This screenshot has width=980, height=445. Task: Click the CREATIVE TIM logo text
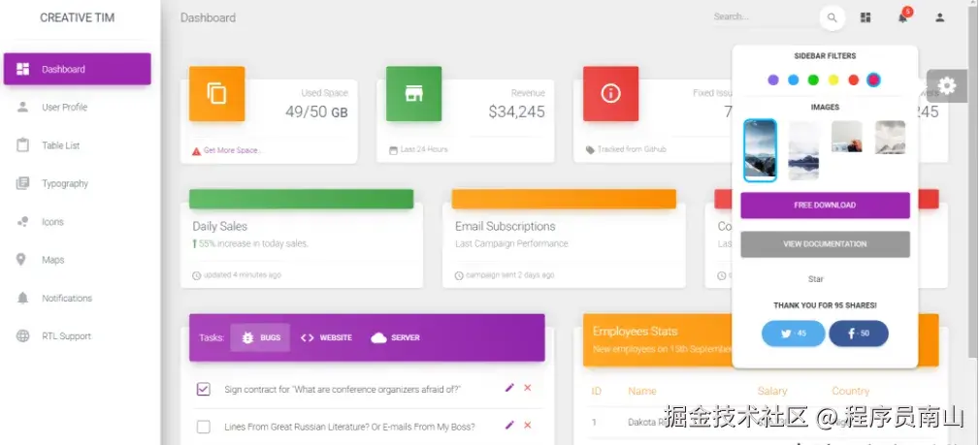(x=78, y=18)
